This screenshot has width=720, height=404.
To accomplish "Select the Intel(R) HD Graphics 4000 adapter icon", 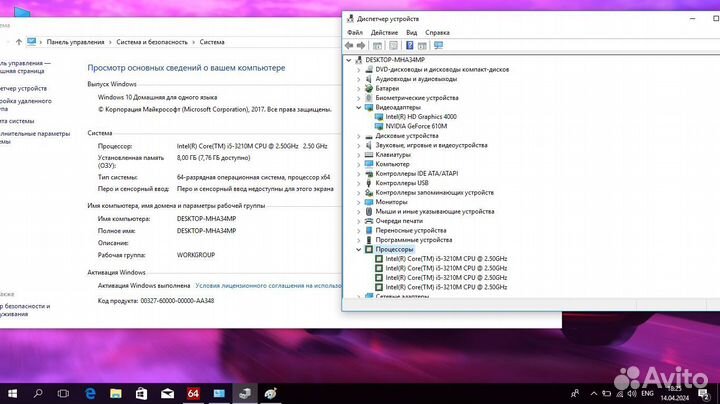I will click(x=379, y=117).
